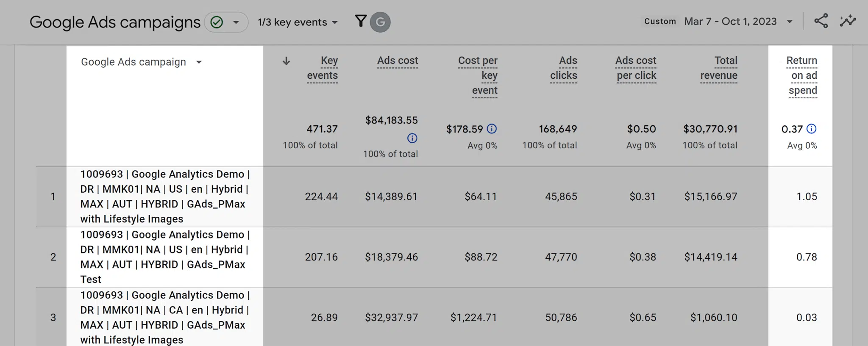Open the share report panel
This screenshot has height=346, width=868.
coord(821,20)
